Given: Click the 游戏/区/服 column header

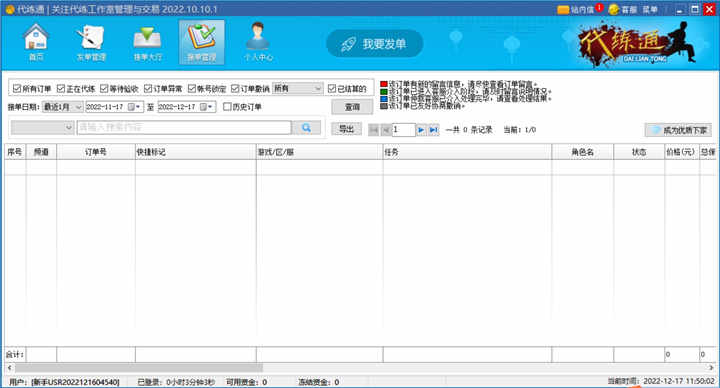Looking at the screenshot, I should [320, 152].
